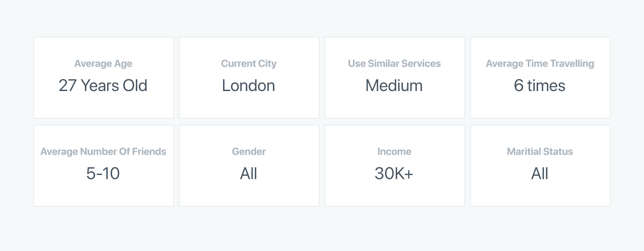The image size is (644, 251).
Task: Select the 5-10 friends value
Action: point(103,173)
